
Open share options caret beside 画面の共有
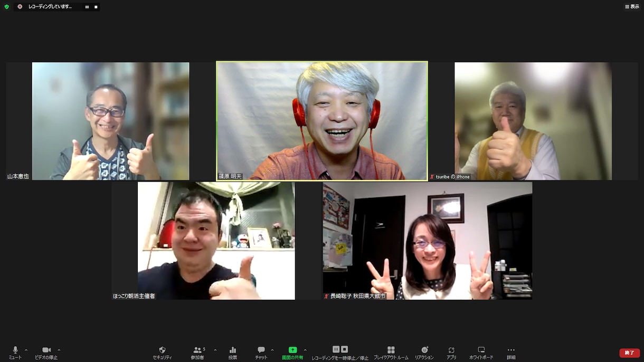click(305, 350)
